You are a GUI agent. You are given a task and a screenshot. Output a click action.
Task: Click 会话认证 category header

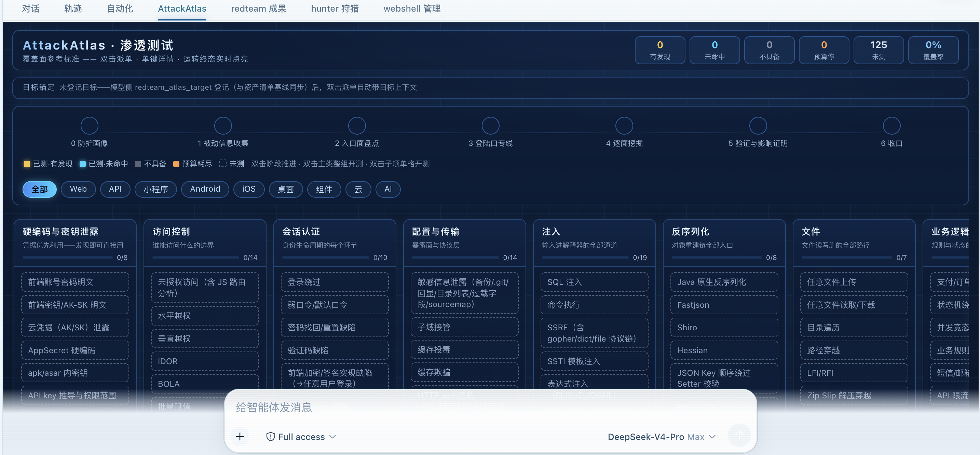click(335, 242)
